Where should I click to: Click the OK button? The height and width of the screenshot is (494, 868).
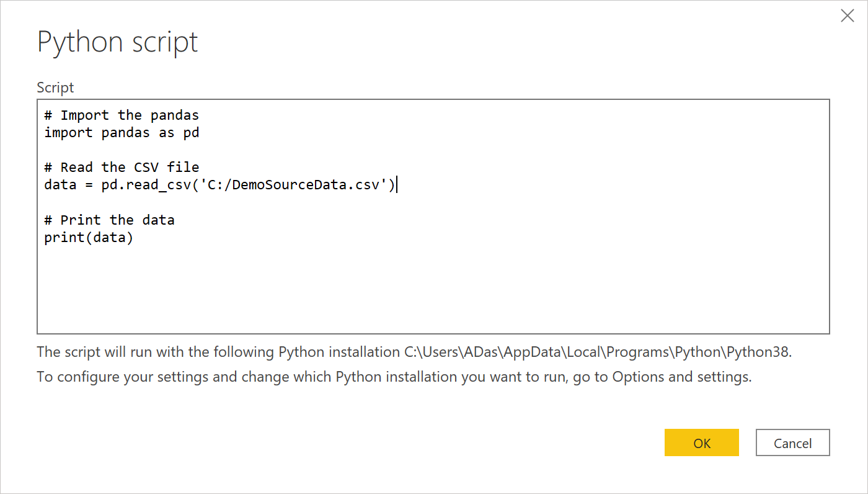[701, 443]
